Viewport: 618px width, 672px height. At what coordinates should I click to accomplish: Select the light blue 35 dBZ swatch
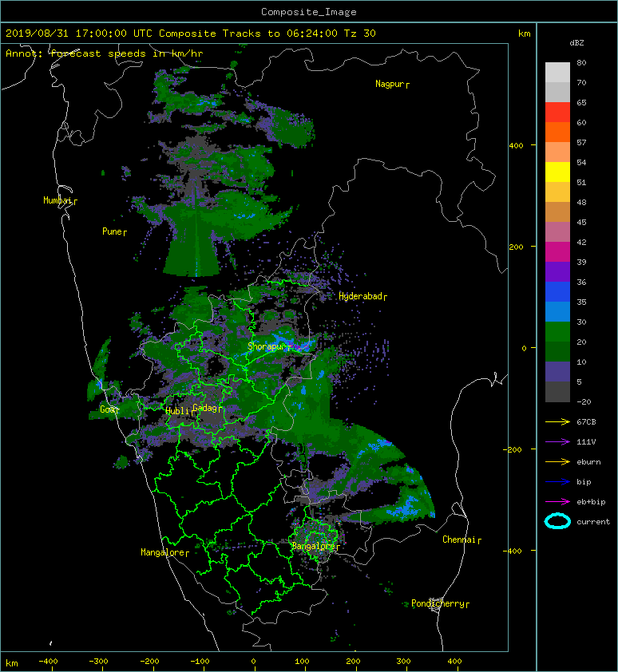click(x=557, y=311)
